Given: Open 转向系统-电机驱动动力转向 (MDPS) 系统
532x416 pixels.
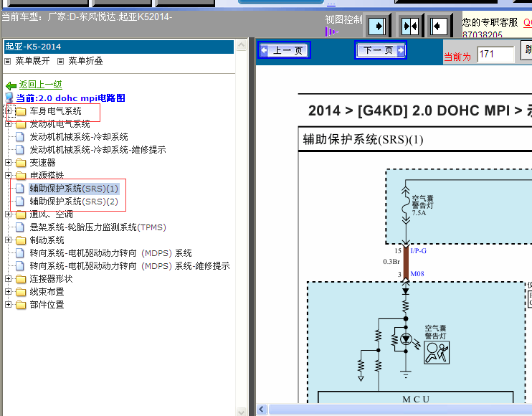Looking at the screenshot, I should point(110,252).
